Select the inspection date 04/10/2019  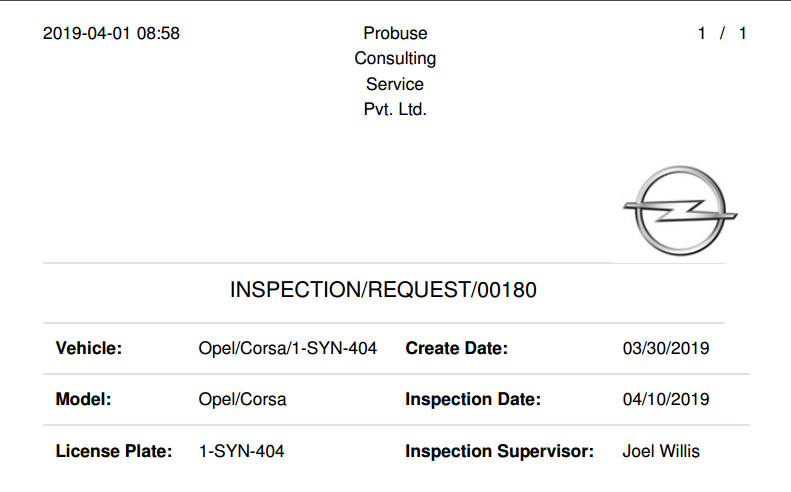pyautogui.click(x=666, y=399)
